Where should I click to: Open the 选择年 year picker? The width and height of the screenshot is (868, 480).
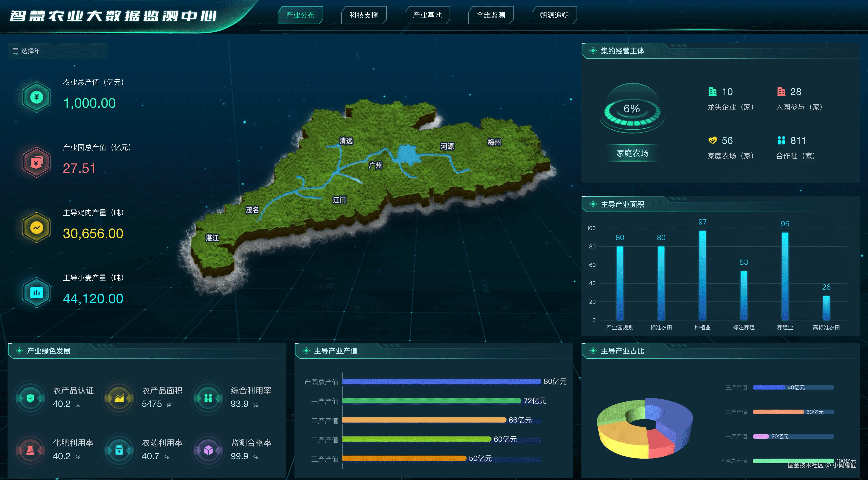pyautogui.click(x=57, y=51)
